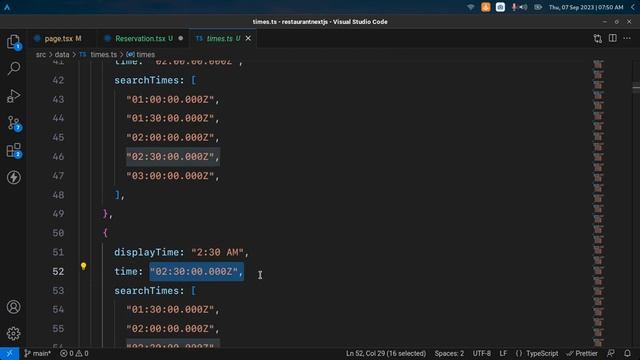
Task: Change indentation via Spaces: 2
Action: [x=449, y=353]
